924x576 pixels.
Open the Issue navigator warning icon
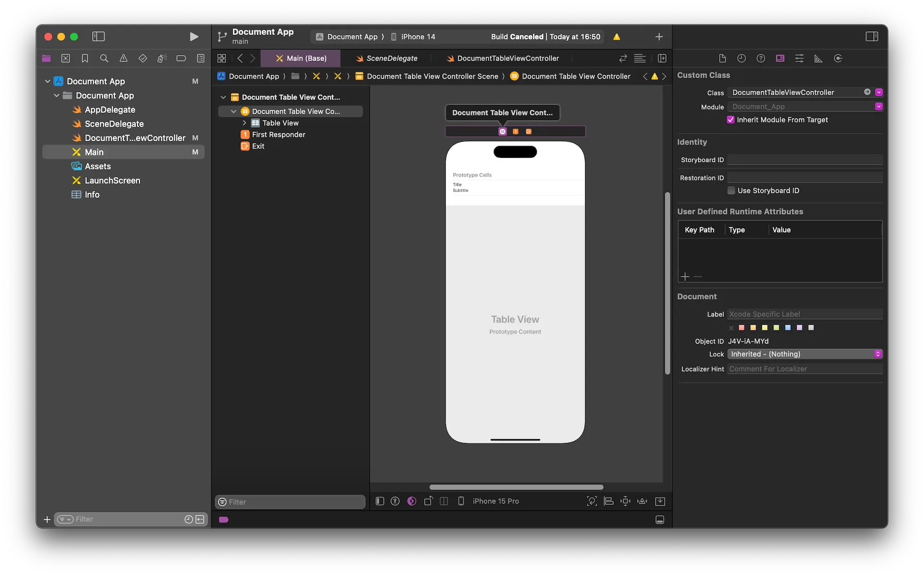(x=123, y=58)
